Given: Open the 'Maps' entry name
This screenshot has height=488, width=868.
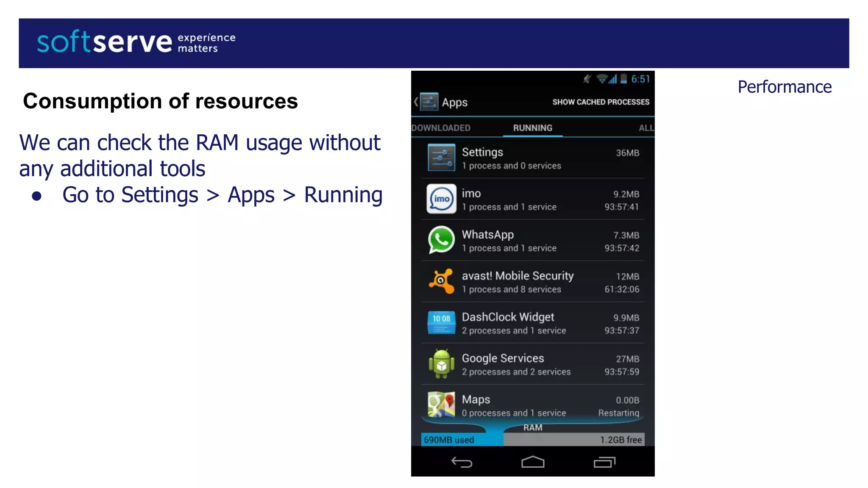Looking at the screenshot, I should point(476,399).
